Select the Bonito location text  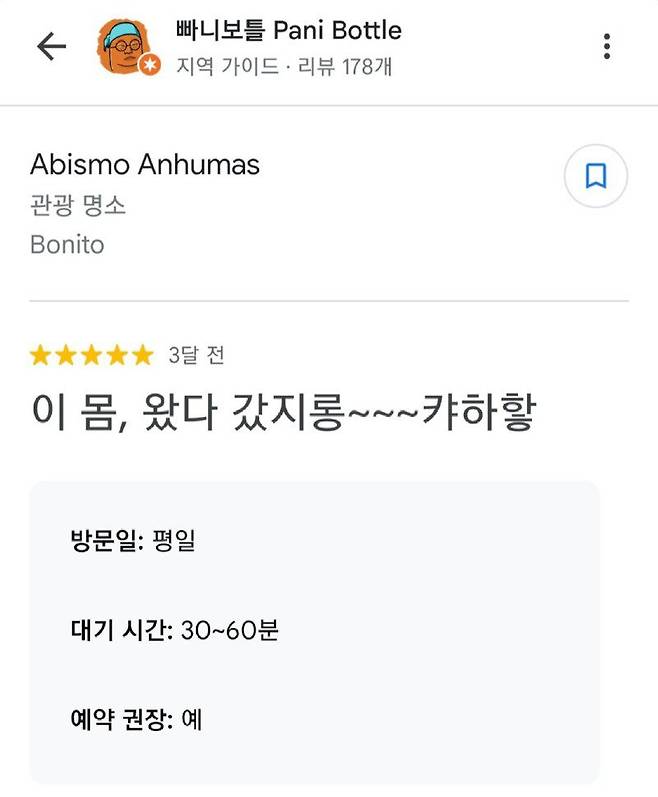(67, 244)
